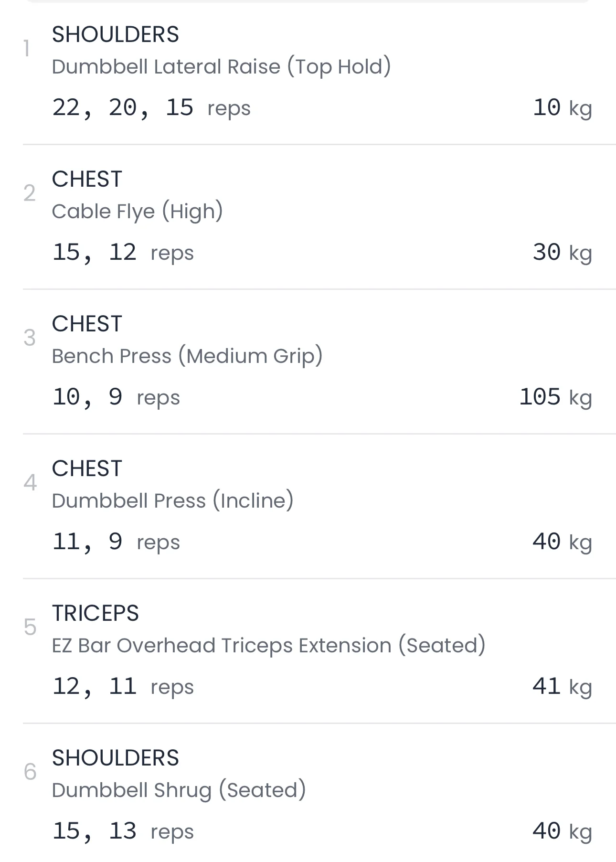The width and height of the screenshot is (616, 862).
Task: Click the first SHOULDERS heading in row 1
Action: 115,34
